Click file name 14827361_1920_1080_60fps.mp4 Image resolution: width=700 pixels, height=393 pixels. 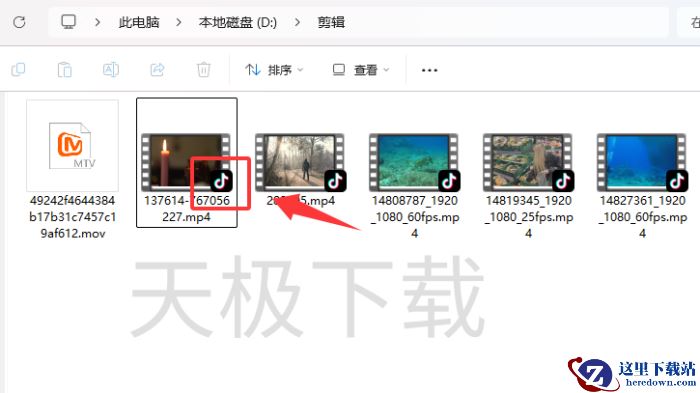[x=642, y=217]
